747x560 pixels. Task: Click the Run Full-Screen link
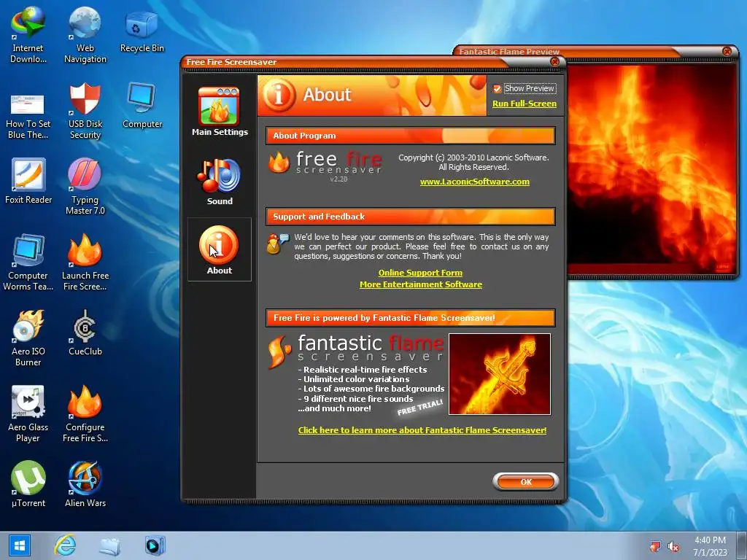pos(524,104)
